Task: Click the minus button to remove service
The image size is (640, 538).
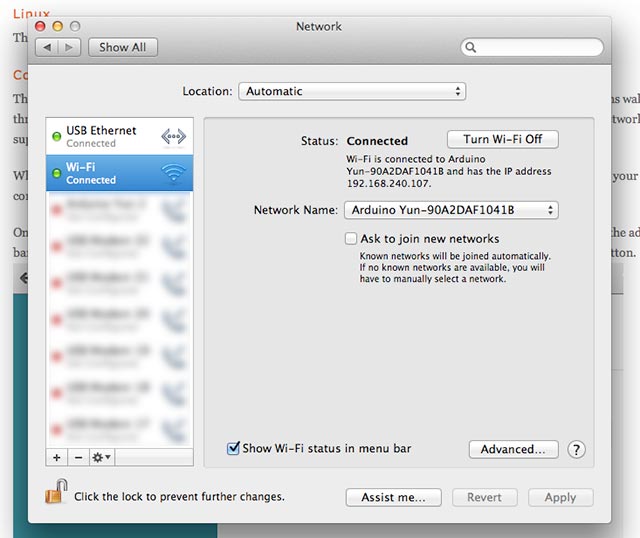Action: click(78, 457)
